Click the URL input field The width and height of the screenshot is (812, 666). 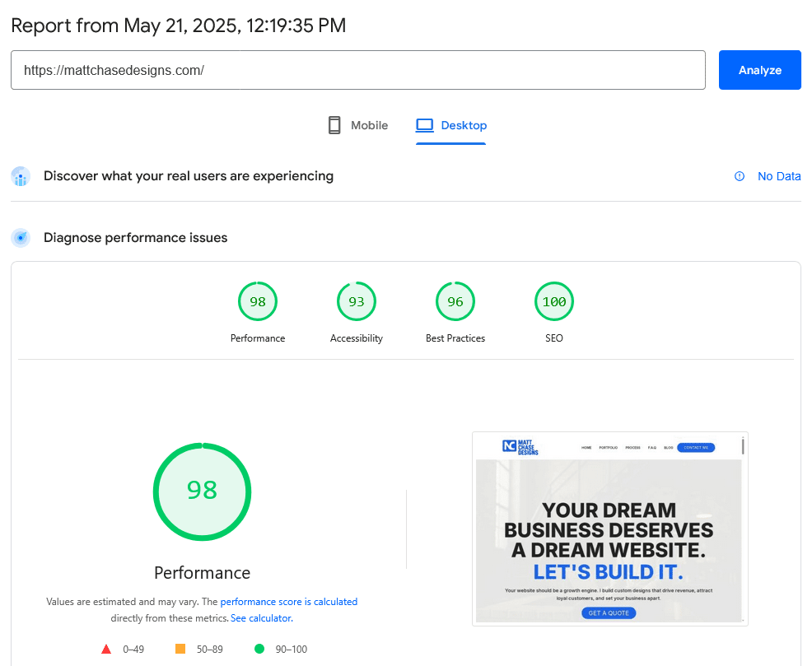point(358,70)
